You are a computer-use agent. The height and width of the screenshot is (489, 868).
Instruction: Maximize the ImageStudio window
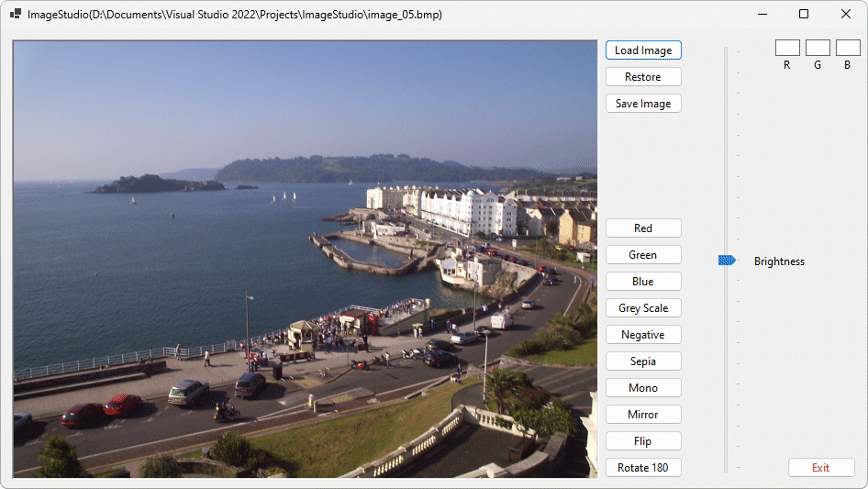click(804, 15)
